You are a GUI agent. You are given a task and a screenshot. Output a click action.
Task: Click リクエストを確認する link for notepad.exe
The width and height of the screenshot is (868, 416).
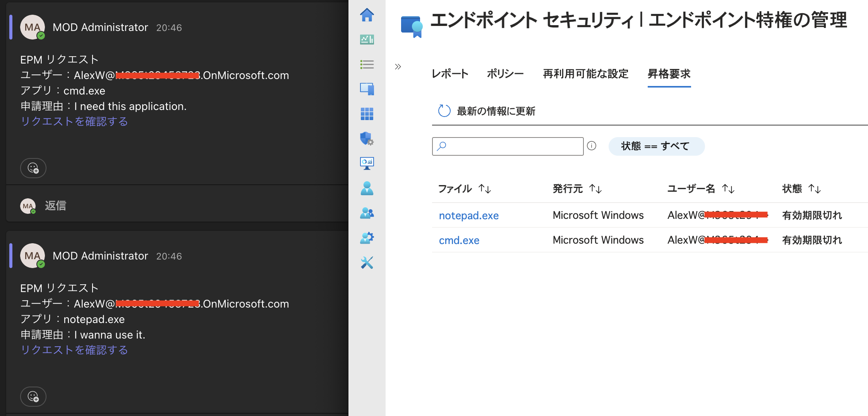point(74,350)
